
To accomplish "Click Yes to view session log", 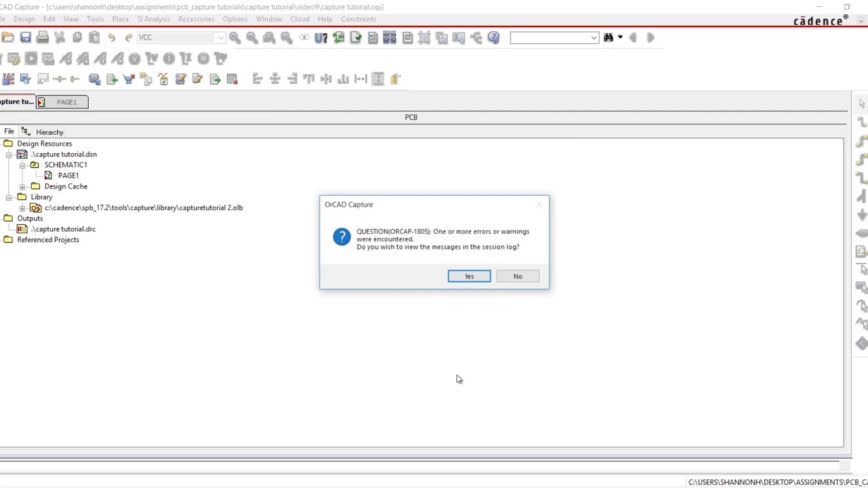I will (x=469, y=277).
